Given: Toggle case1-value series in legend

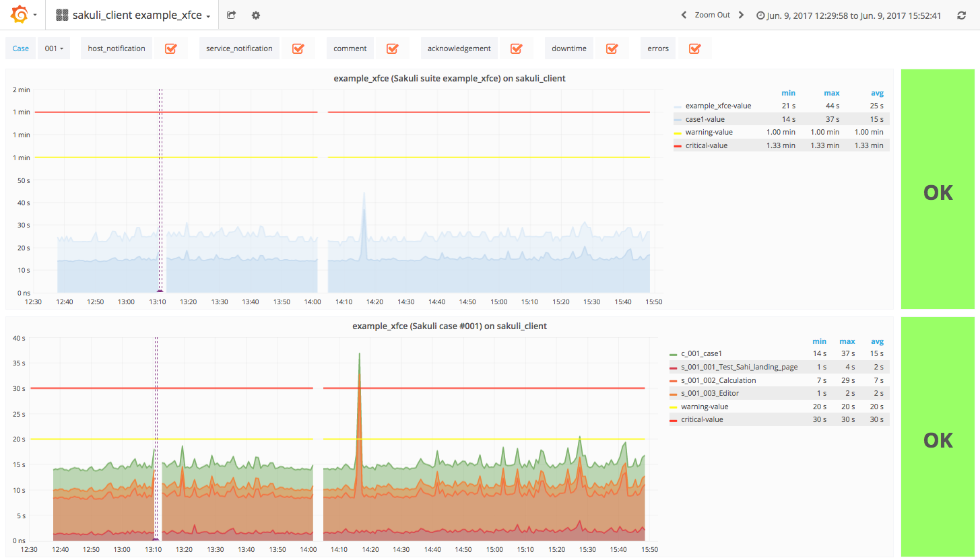Looking at the screenshot, I should coord(705,119).
